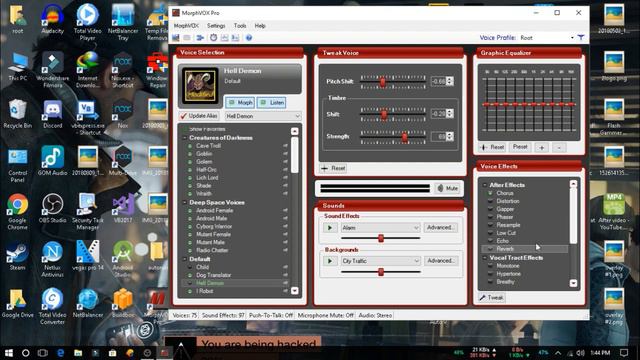Collapse the Default voices group
Image resolution: width=640 pixels, height=360 pixels.
pos(184,259)
